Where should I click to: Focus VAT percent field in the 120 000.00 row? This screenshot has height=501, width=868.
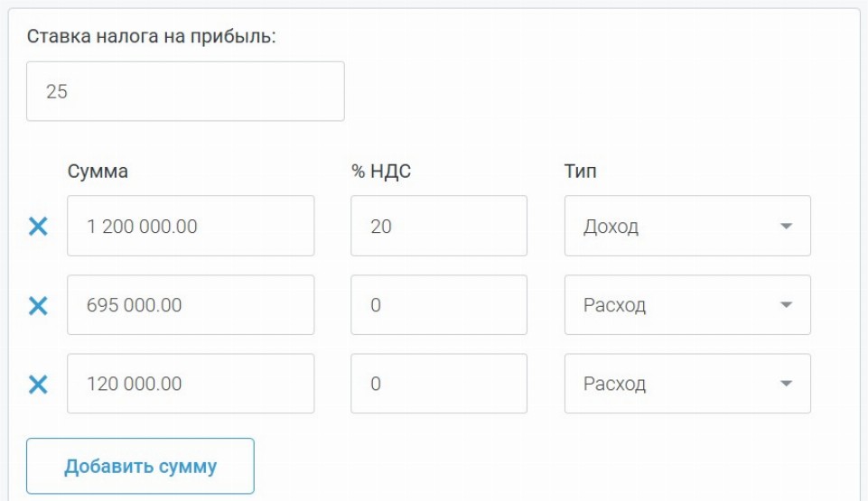point(438,384)
